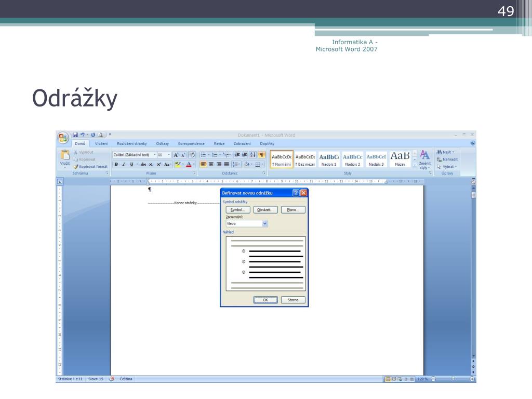Sort the selected text

pyautogui.click(x=253, y=155)
